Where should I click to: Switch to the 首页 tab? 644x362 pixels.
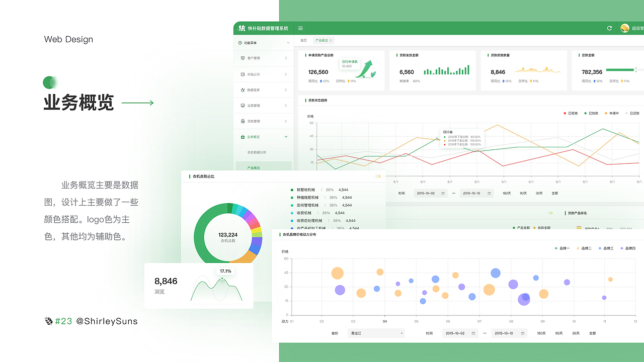tap(303, 40)
